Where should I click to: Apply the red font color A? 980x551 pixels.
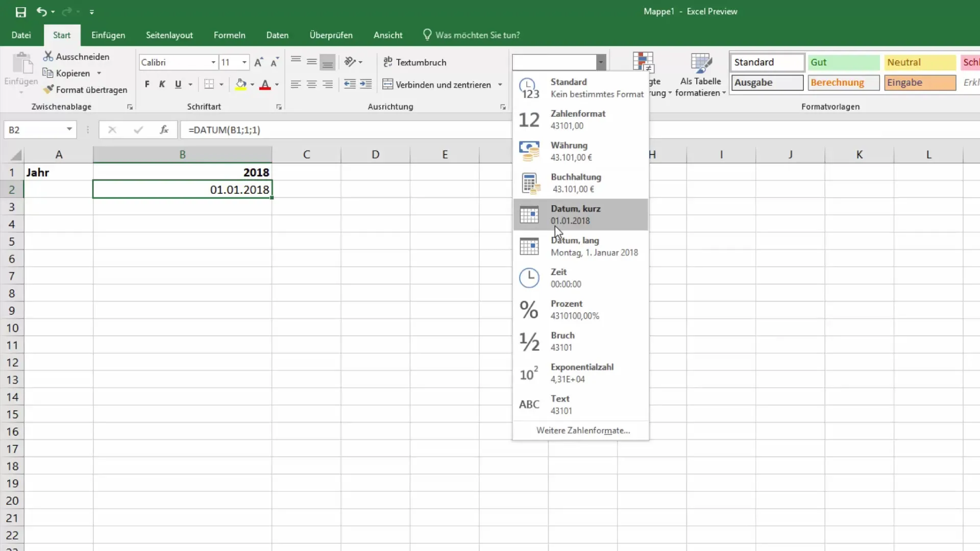pyautogui.click(x=265, y=84)
